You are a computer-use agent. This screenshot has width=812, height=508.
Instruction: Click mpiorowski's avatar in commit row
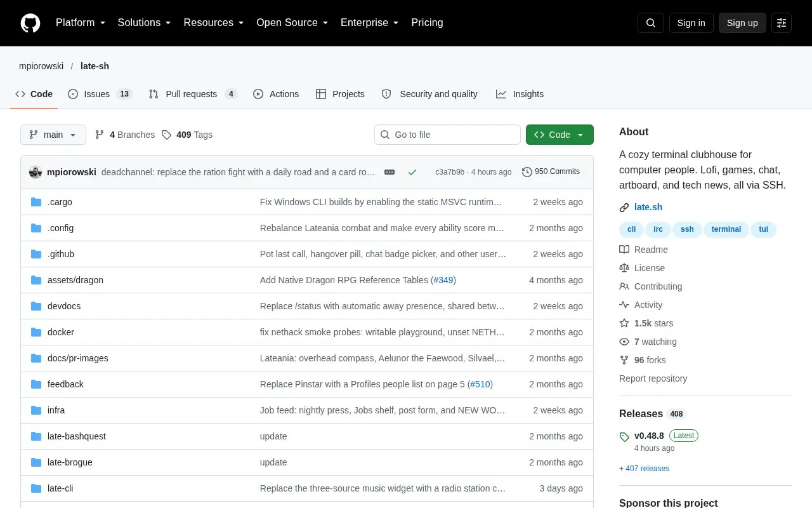[36, 172]
